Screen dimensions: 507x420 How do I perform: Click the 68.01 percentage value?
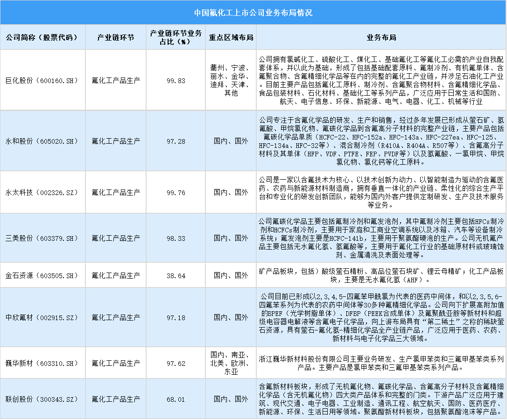click(x=176, y=399)
